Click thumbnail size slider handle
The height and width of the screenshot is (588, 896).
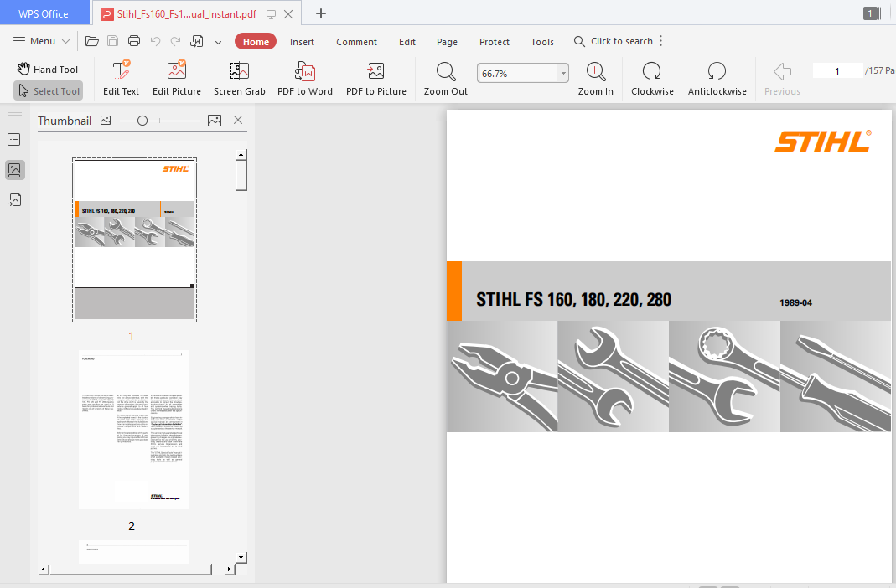[x=142, y=121]
